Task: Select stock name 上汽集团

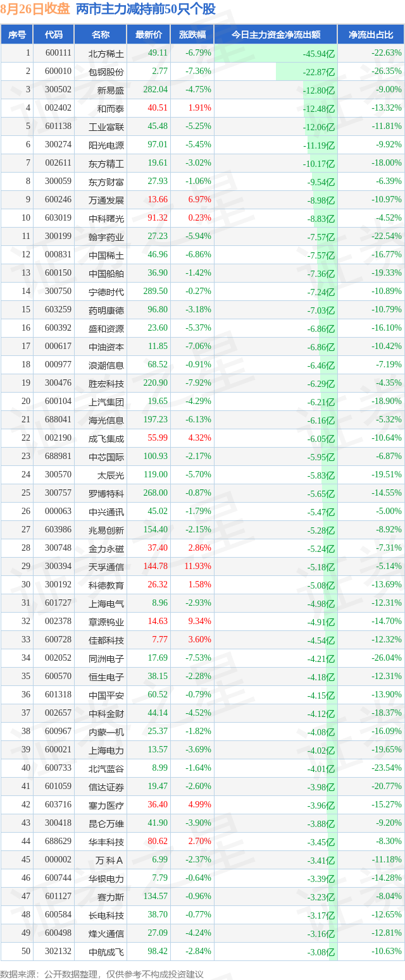Action: click(x=106, y=401)
